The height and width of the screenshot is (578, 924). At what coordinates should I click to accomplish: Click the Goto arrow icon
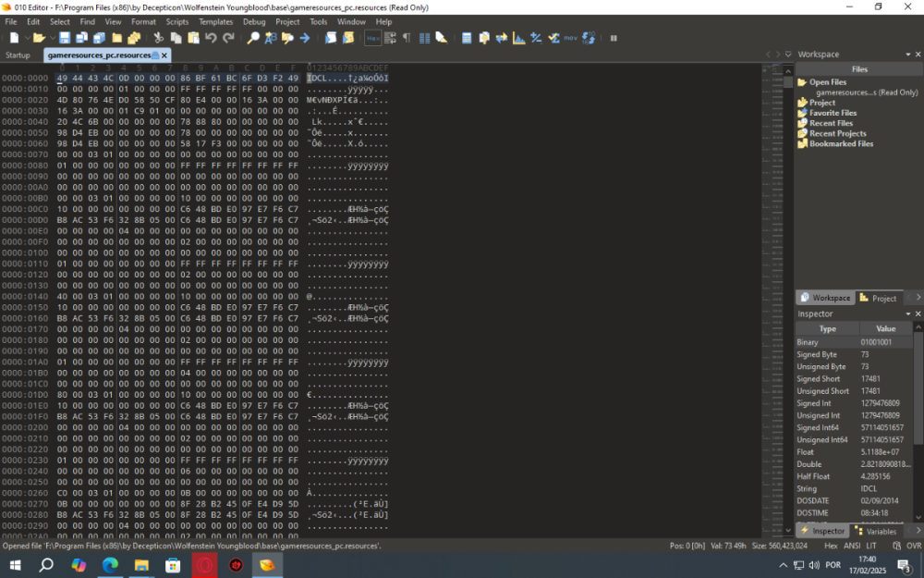click(x=304, y=38)
